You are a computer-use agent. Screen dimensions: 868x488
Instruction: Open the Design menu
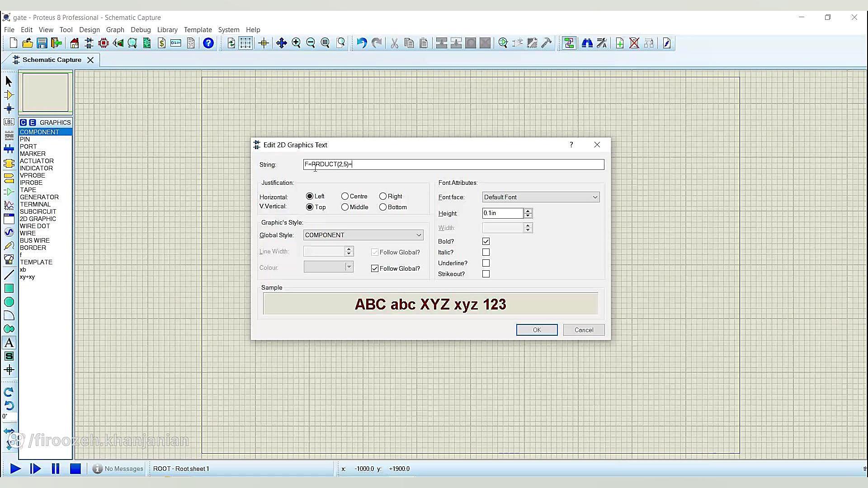90,30
